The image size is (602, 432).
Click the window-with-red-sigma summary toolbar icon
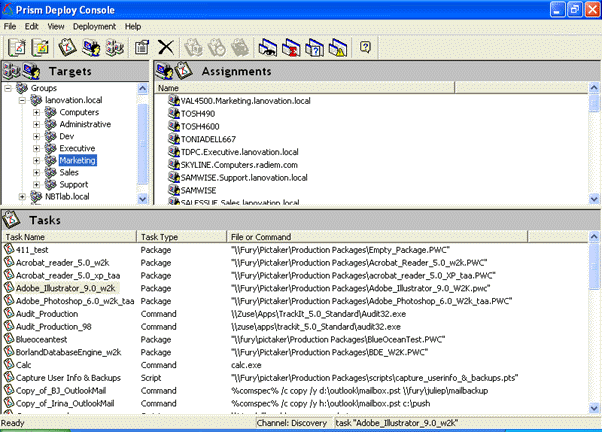coord(291,48)
